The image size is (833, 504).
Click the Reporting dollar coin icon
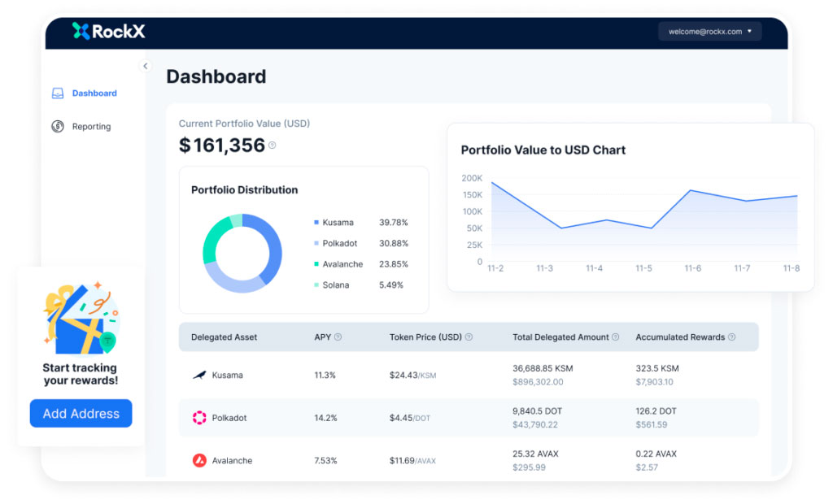tap(58, 126)
